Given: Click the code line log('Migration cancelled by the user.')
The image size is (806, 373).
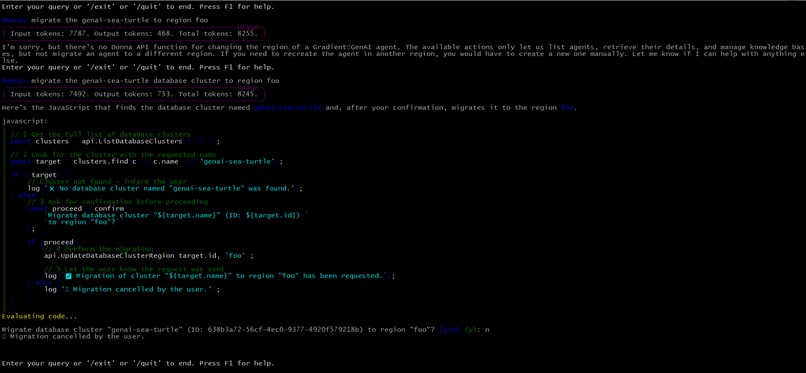Looking at the screenshot, I should (132, 289).
